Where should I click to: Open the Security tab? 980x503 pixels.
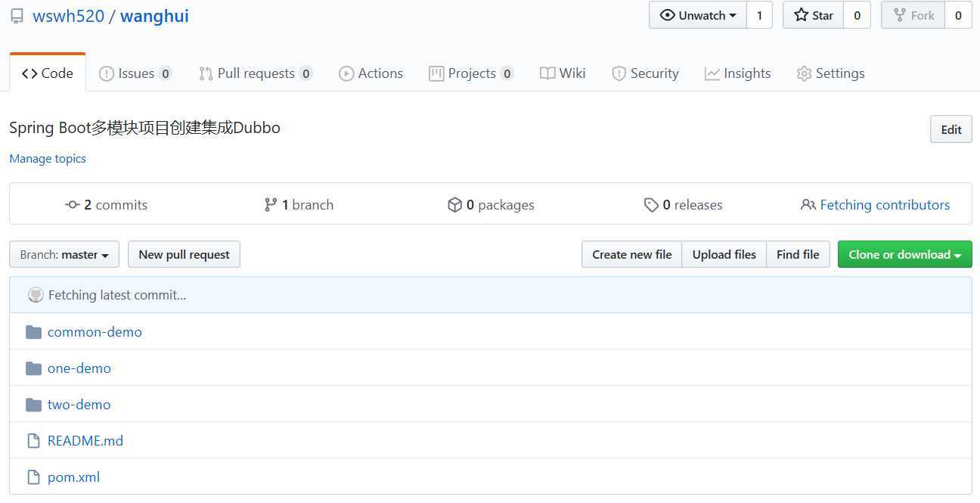point(645,73)
